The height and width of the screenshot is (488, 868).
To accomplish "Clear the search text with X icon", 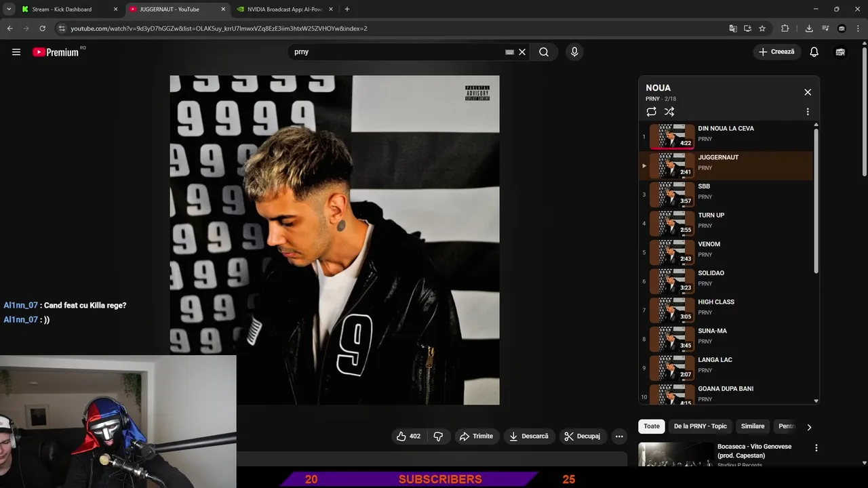I will [x=522, y=52].
